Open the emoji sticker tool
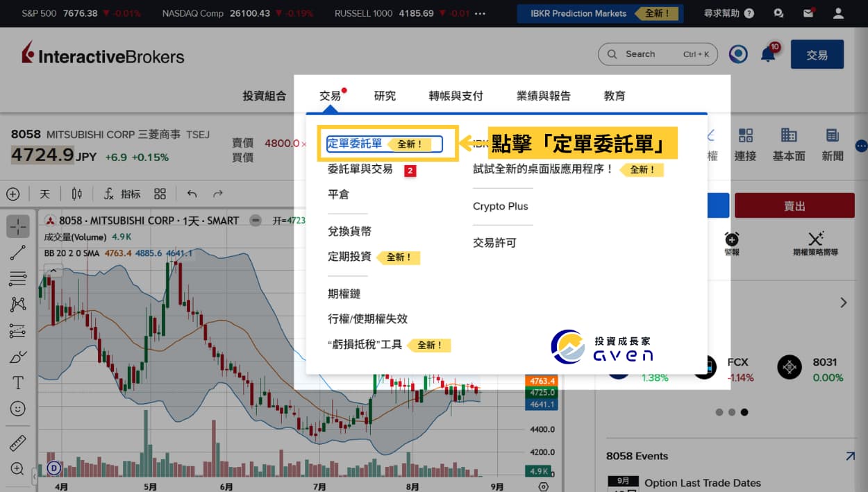This screenshot has width=868, height=492. [x=18, y=409]
